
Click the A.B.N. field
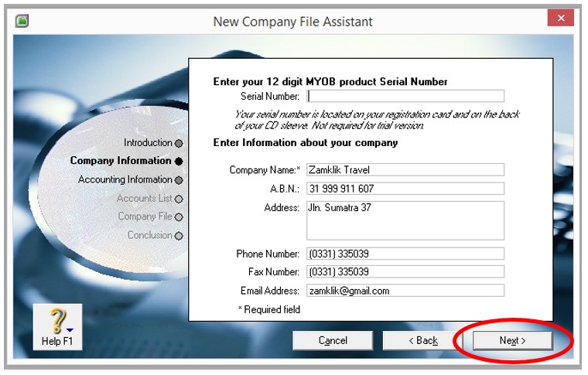405,189
